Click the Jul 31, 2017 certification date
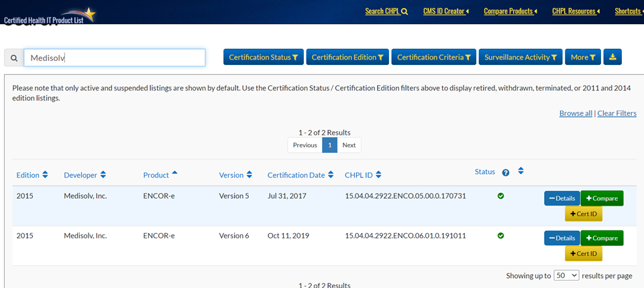Viewport: 644px width, 288px height. [287, 196]
